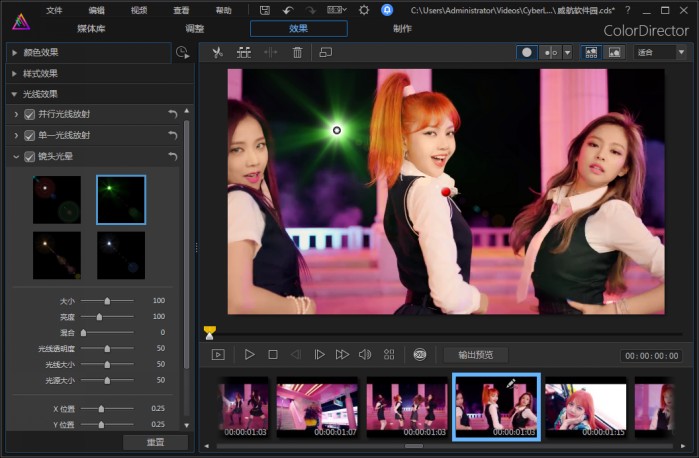This screenshot has width=699, height=458.
Task: Fast forward the video
Action: coord(342,355)
